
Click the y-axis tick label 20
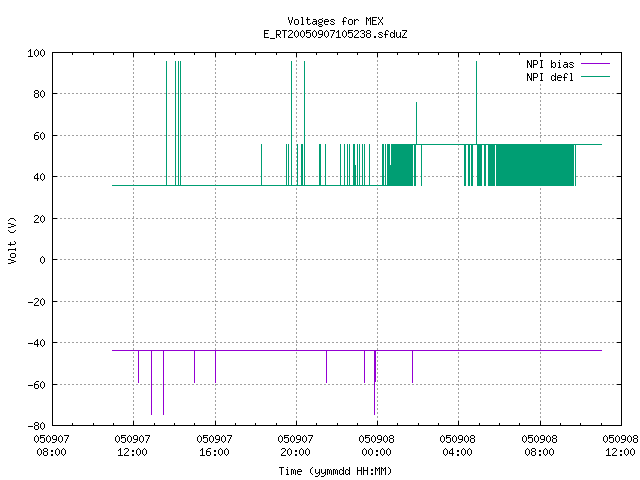coord(39,219)
